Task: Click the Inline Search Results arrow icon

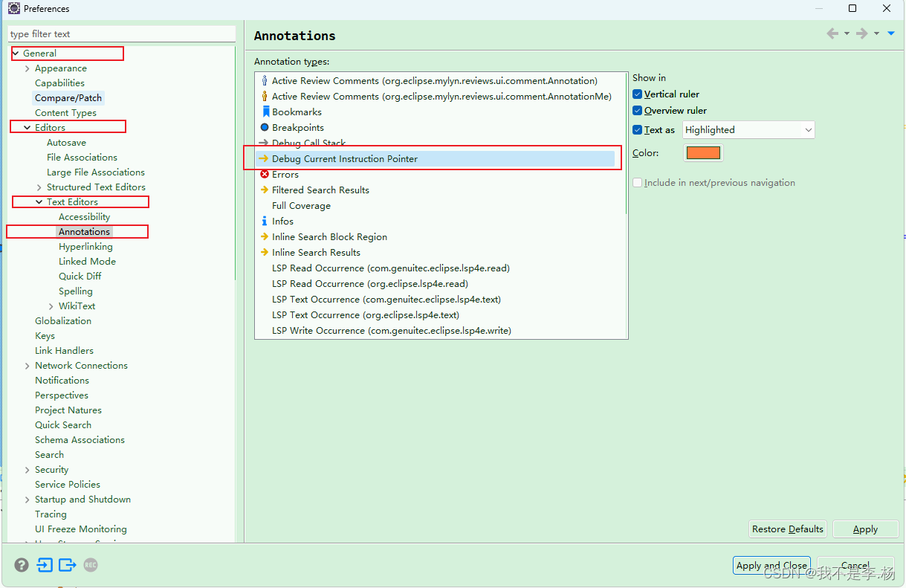Action: tap(264, 252)
